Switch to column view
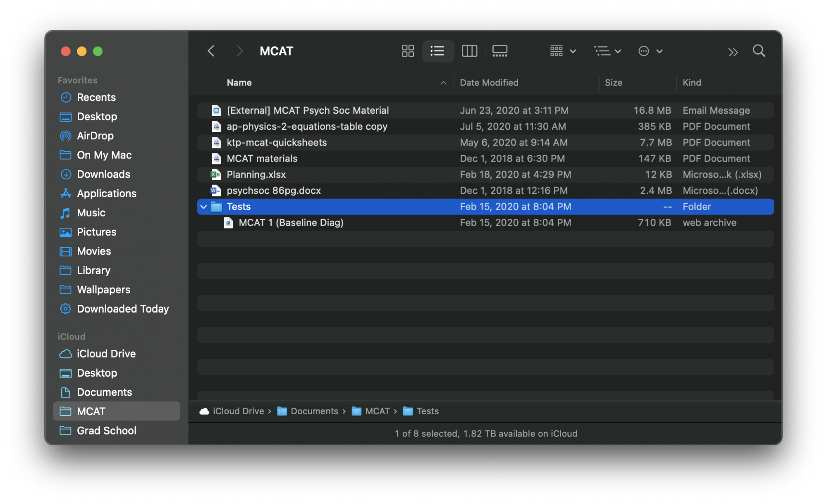 (469, 51)
